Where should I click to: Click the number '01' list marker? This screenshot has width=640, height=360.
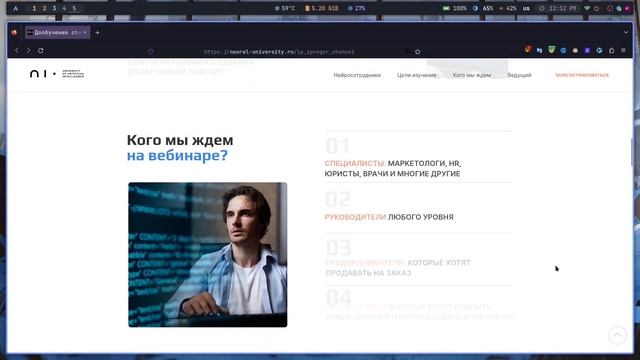point(338,146)
